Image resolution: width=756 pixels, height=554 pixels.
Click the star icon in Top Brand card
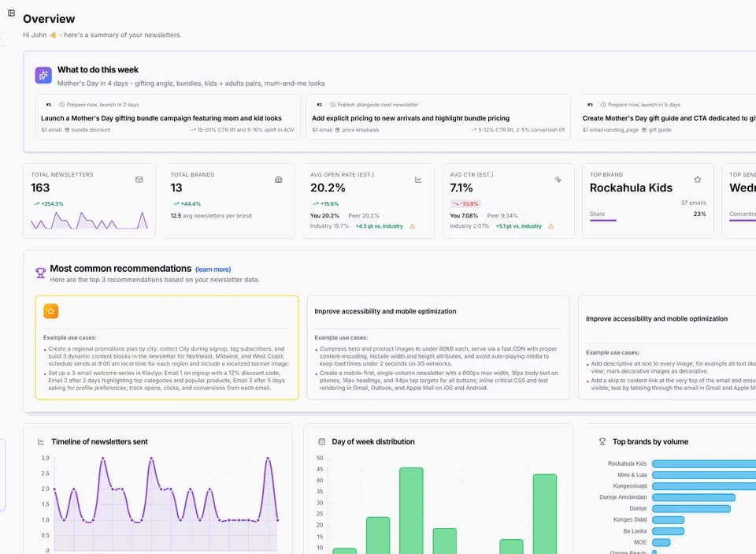coord(697,180)
